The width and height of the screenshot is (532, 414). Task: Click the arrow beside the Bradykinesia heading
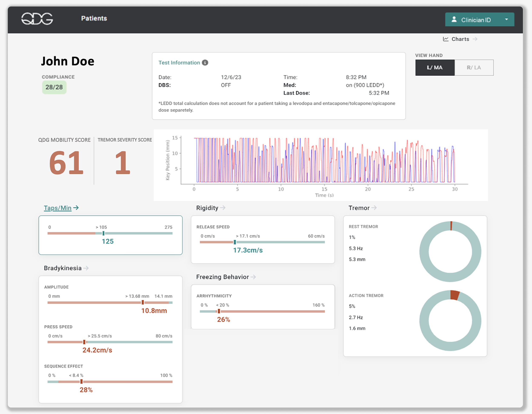tap(86, 268)
